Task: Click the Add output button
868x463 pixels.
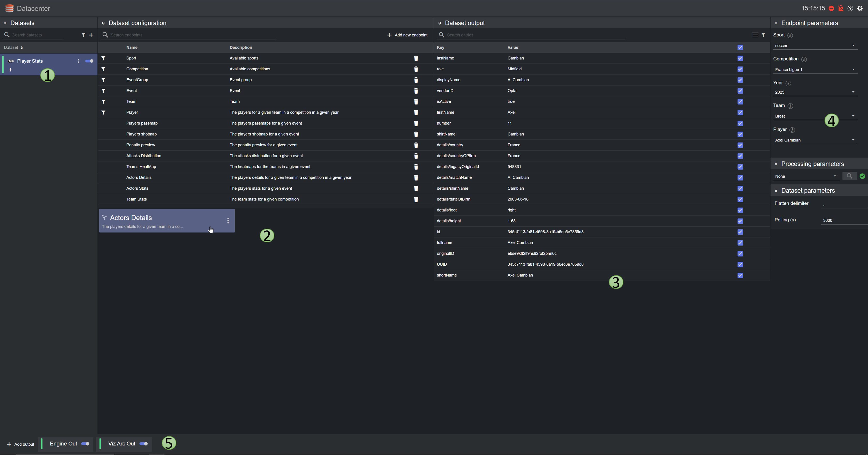Action: (x=20, y=444)
